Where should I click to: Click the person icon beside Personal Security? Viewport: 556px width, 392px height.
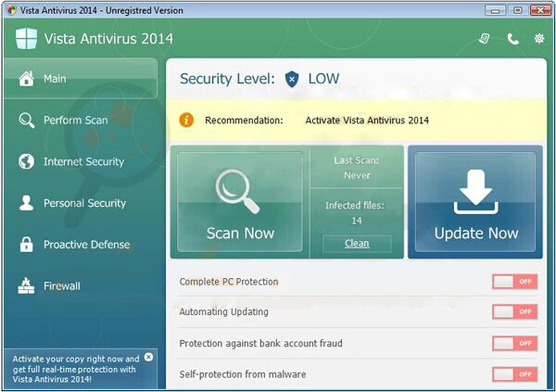click(x=26, y=203)
